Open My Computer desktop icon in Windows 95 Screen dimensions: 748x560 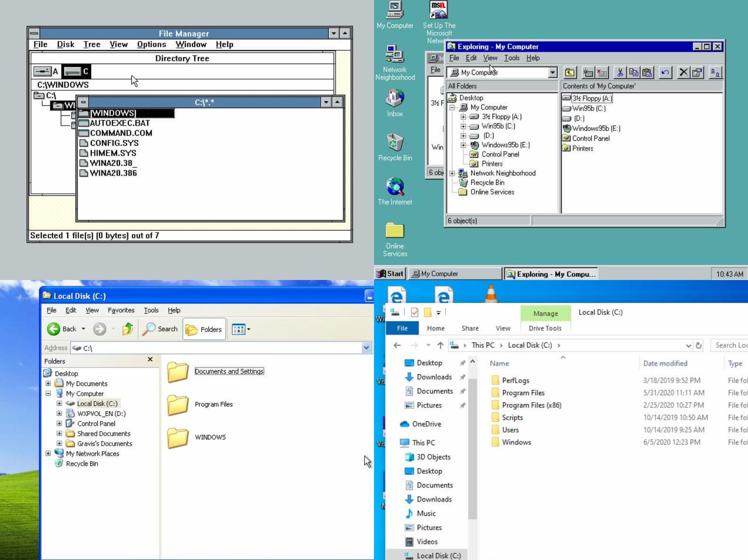tap(395, 15)
